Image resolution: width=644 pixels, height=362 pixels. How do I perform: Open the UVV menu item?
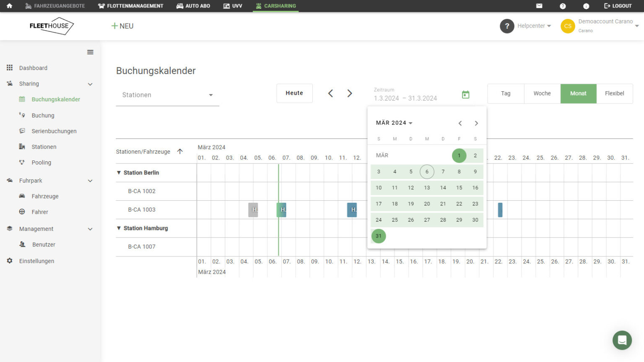pos(233,6)
